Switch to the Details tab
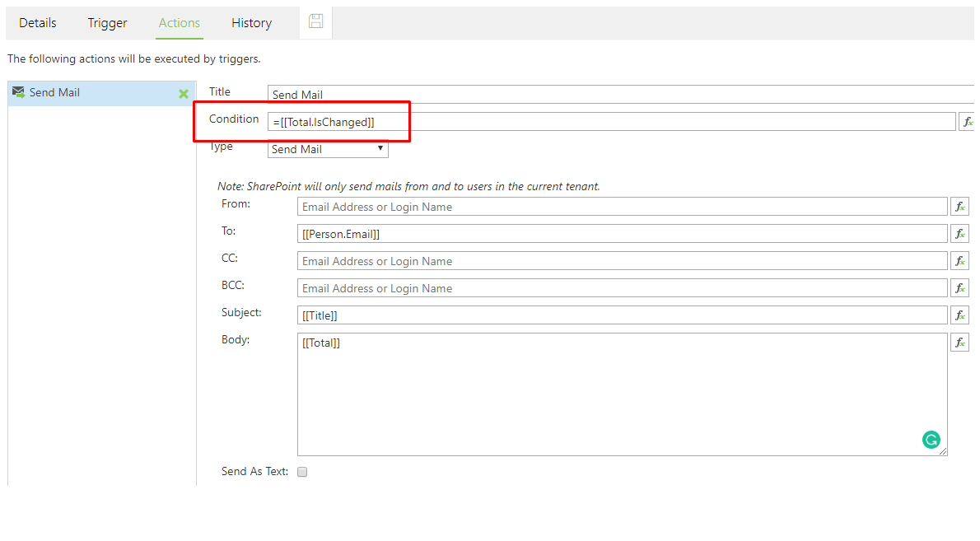Screen dimensions: 980x541 click(38, 23)
